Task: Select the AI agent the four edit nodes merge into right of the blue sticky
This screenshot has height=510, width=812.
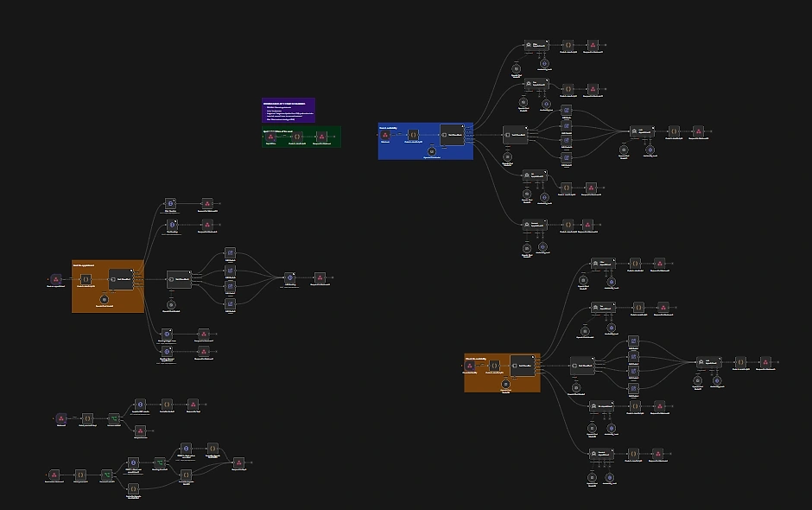Action: pos(642,131)
